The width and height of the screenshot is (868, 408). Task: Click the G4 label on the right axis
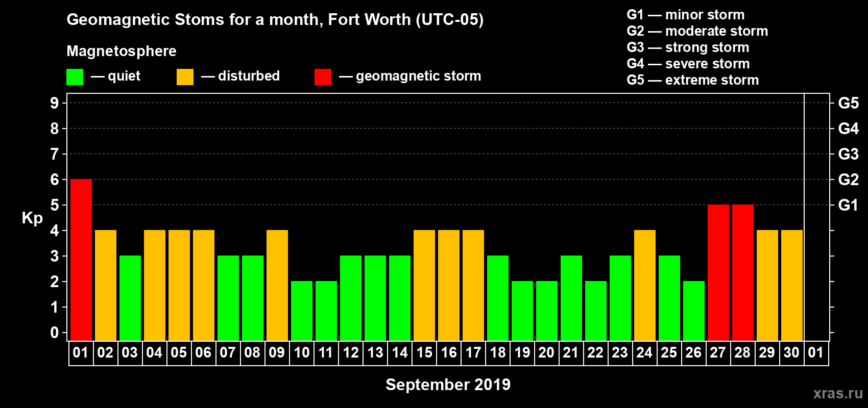(x=849, y=129)
